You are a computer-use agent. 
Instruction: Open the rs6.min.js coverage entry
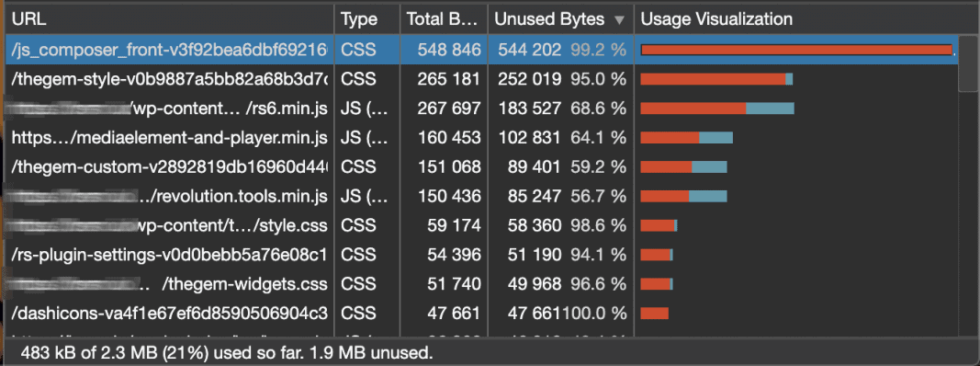[481, 109]
